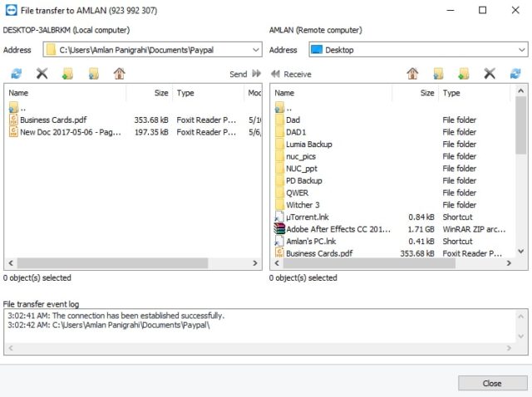Image resolution: width=532 pixels, height=397 pixels.
Task: Delete selected local file with X icon
Action: coord(42,74)
